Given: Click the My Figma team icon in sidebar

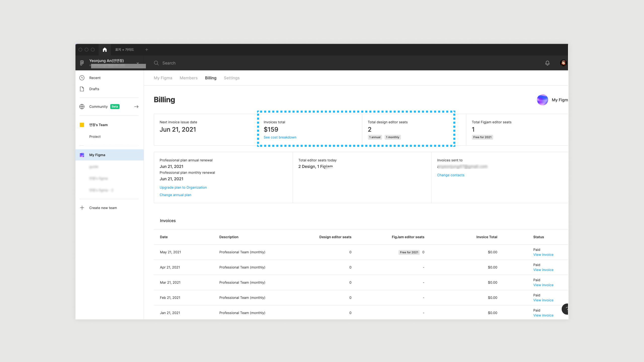Looking at the screenshot, I should [82, 155].
